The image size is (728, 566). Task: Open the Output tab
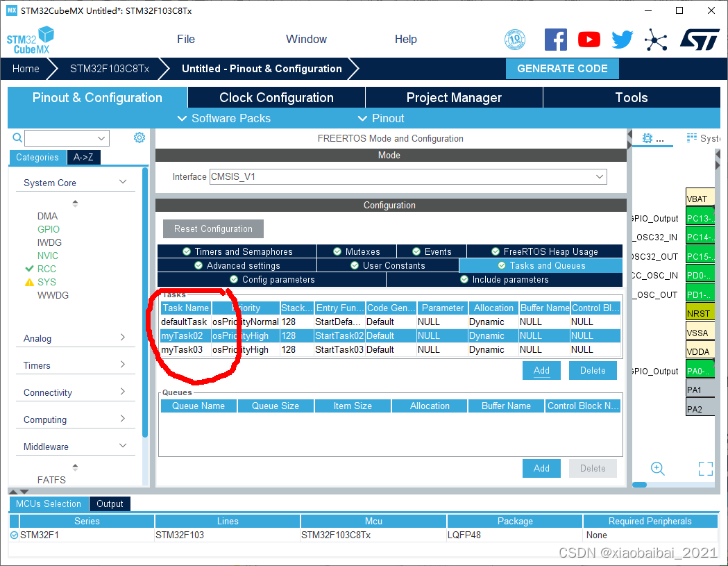[x=110, y=503]
